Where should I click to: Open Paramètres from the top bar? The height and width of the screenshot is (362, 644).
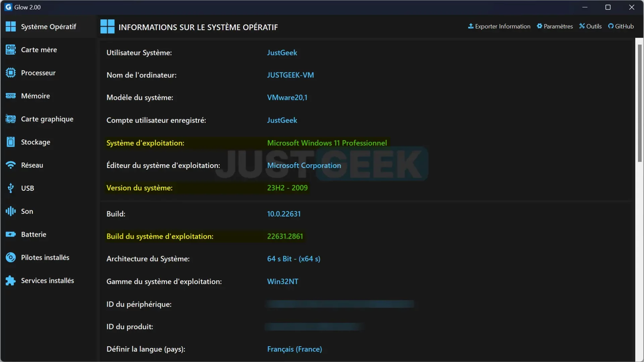coord(555,26)
